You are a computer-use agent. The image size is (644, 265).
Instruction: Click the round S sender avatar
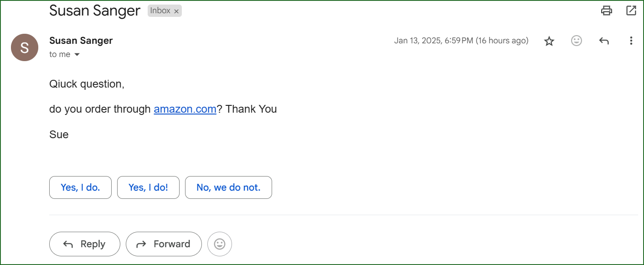pyautogui.click(x=25, y=47)
